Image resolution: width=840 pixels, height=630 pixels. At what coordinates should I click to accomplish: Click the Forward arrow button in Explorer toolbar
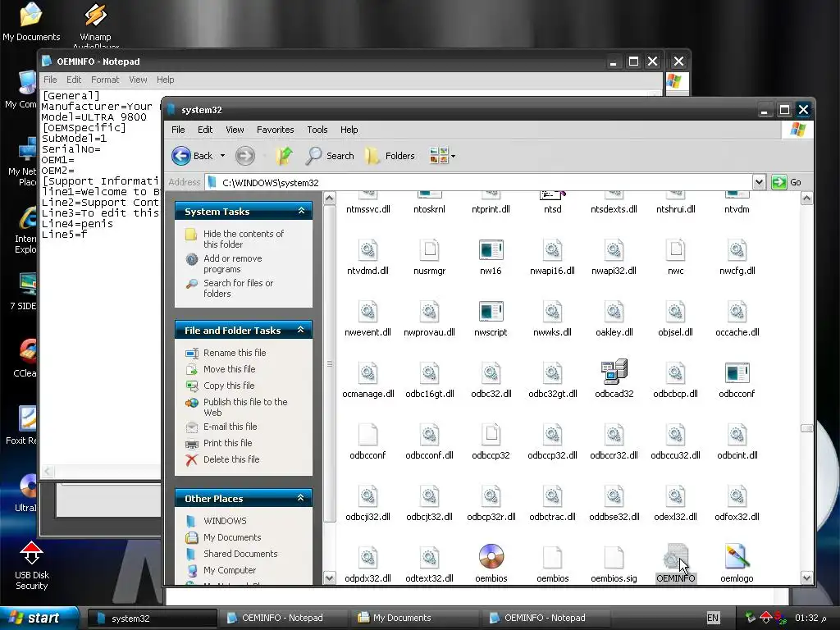pos(244,156)
